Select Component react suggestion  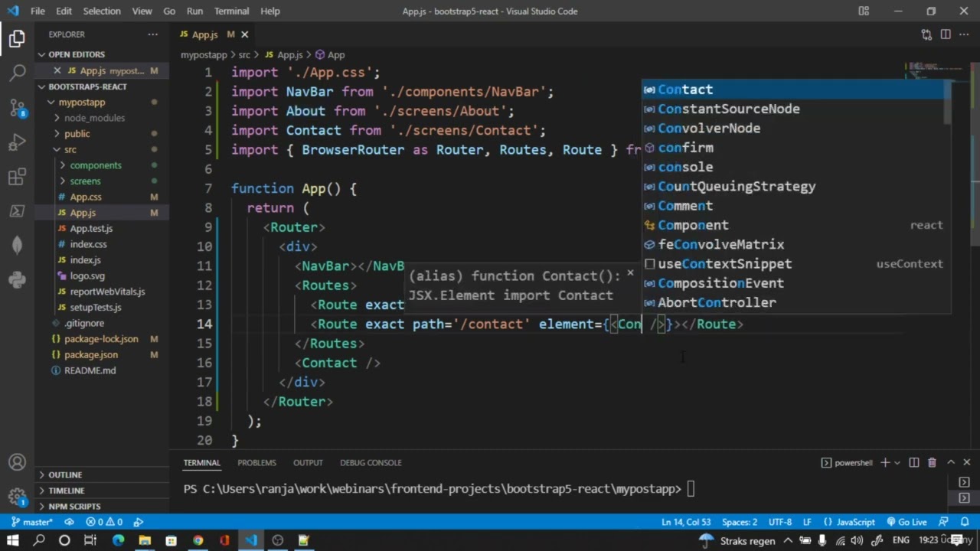[792, 225]
